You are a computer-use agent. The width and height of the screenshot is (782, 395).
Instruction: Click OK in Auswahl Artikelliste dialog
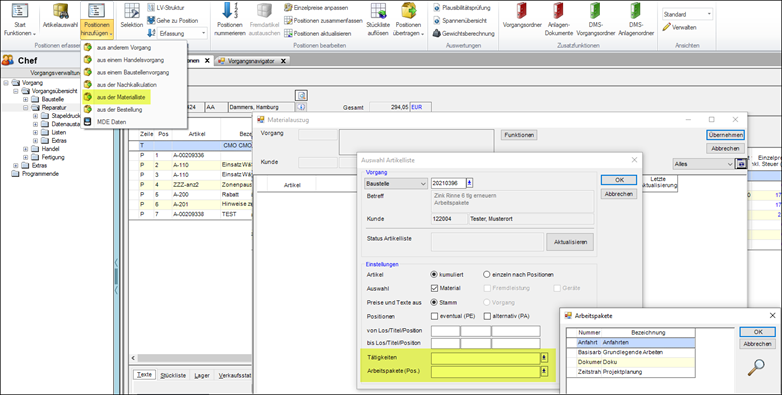click(x=619, y=180)
